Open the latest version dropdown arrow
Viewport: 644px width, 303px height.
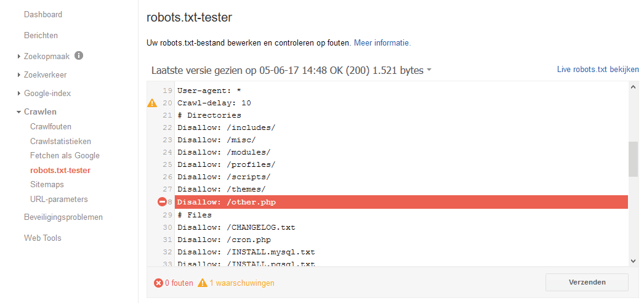pos(429,71)
